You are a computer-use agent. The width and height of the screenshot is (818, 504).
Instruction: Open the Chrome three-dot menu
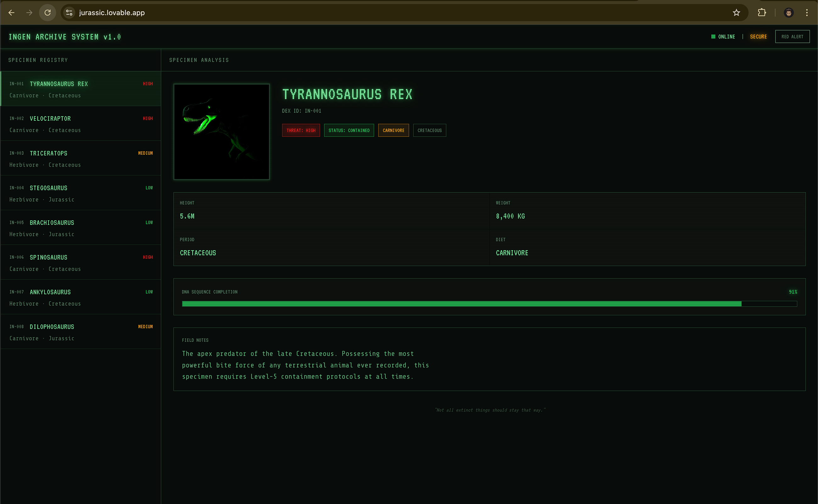(807, 13)
